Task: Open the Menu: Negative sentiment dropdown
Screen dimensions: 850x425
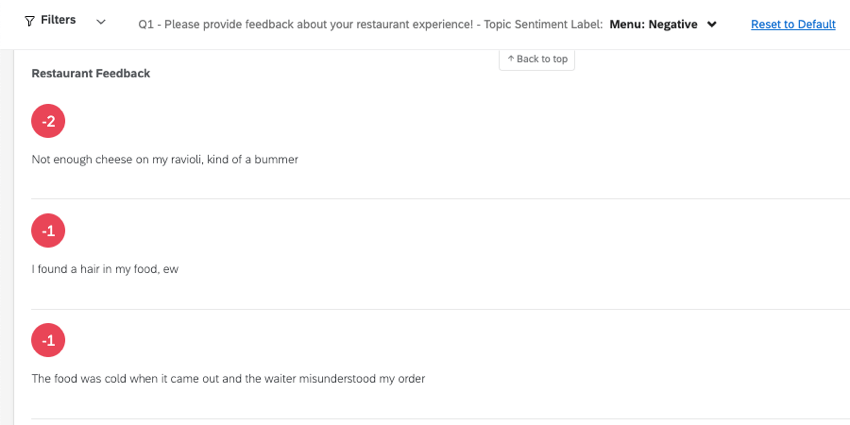Action: coord(653,24)
